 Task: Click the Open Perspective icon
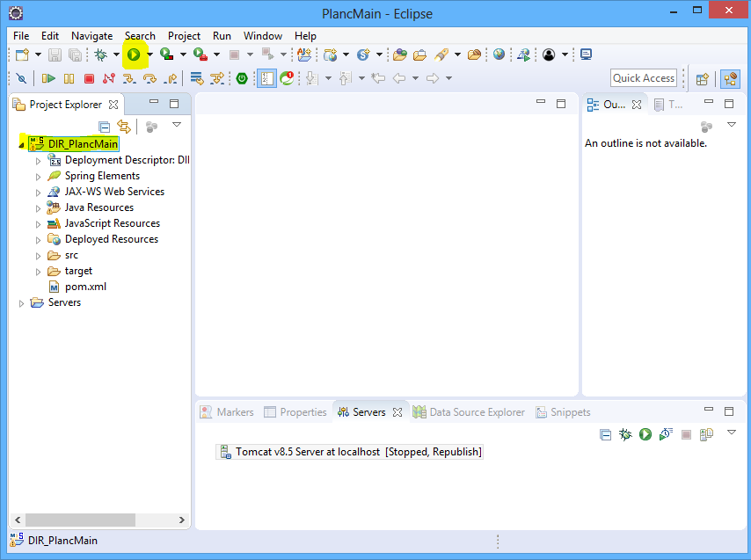[703, 78]
